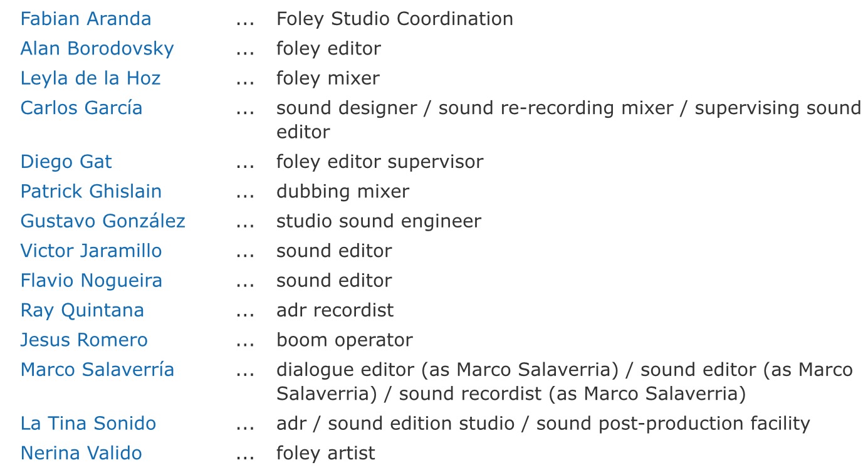Click the 'foley editor supervisor' role text

(379, 162)
